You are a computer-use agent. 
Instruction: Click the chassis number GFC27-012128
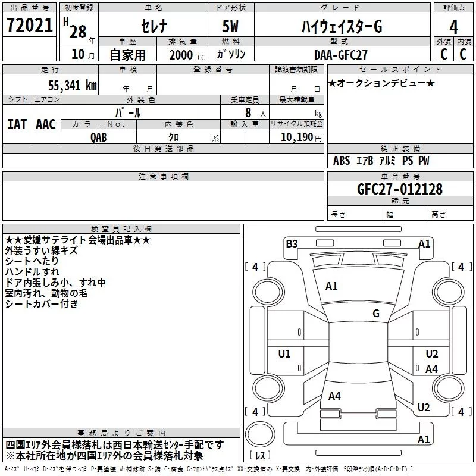pos(400,189)
